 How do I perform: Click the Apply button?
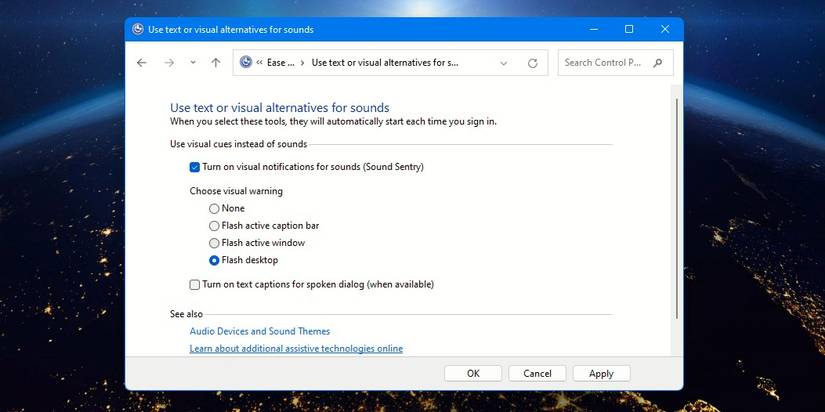point(601,373)
